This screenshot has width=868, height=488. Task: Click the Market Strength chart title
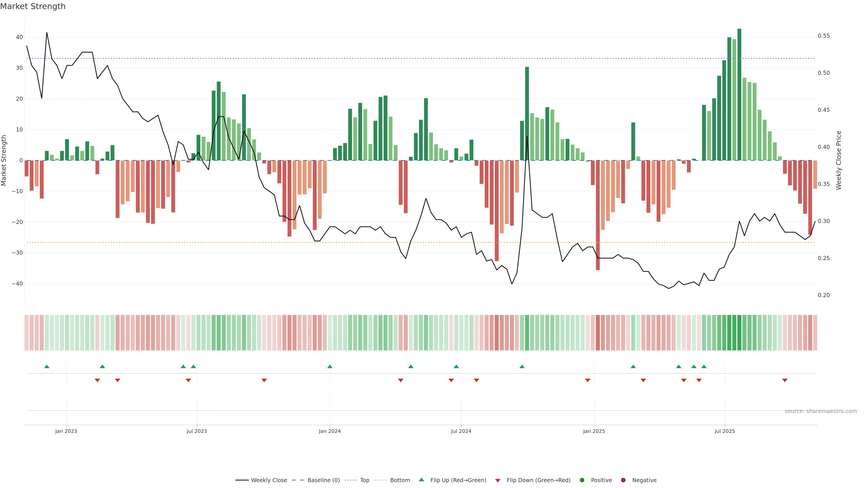click(x=33, y=6)
